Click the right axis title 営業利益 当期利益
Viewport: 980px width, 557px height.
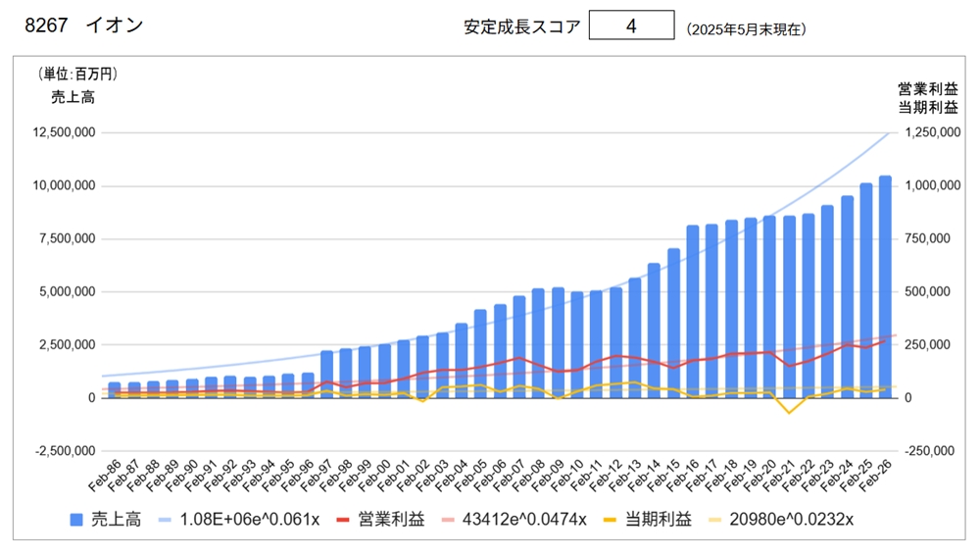coord(928,98)
